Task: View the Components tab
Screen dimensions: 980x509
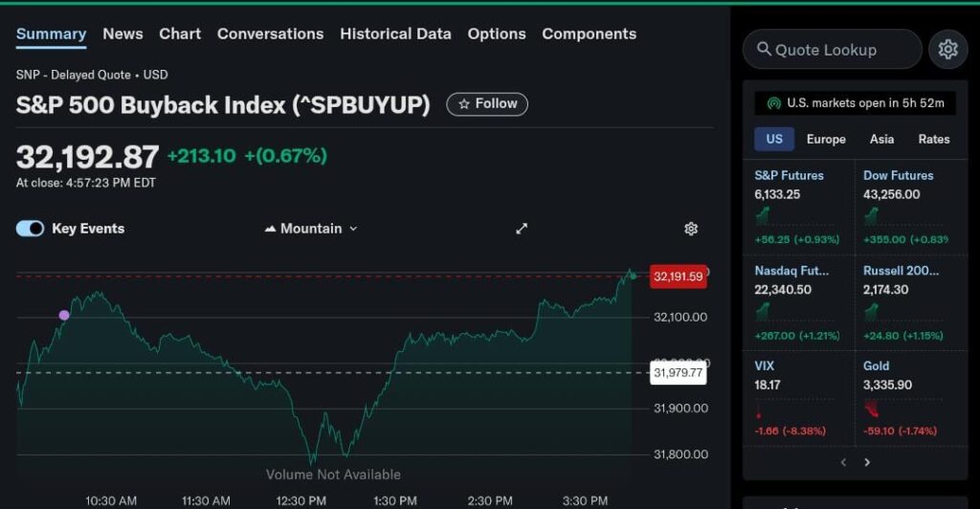Action: coord(590,33)
